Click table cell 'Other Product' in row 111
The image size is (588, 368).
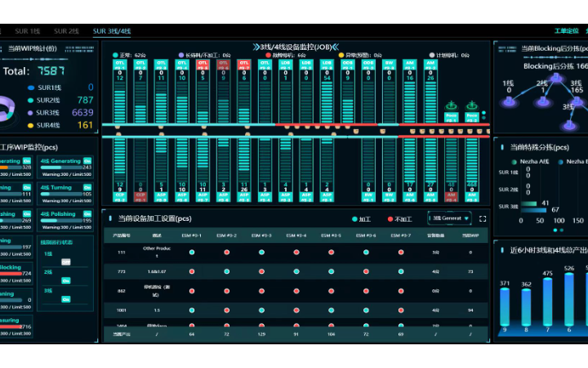[x=157, y=252]
